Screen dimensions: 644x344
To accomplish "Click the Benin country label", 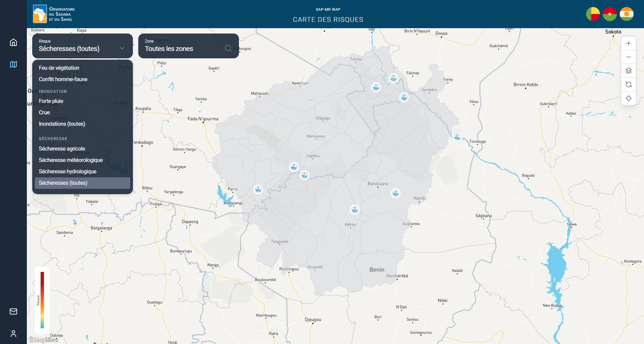I will [377, 270].
